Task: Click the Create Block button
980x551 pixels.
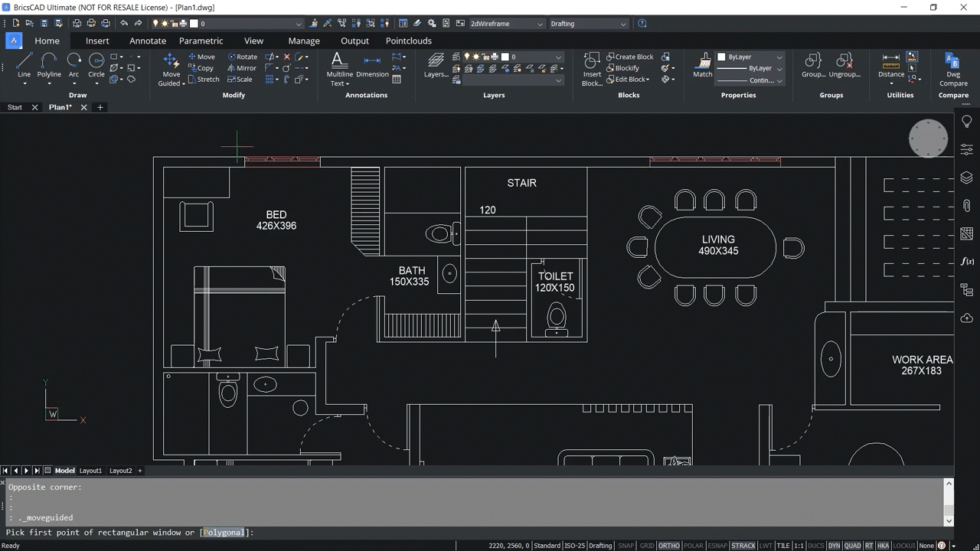Action: click(x=631, y=56)
